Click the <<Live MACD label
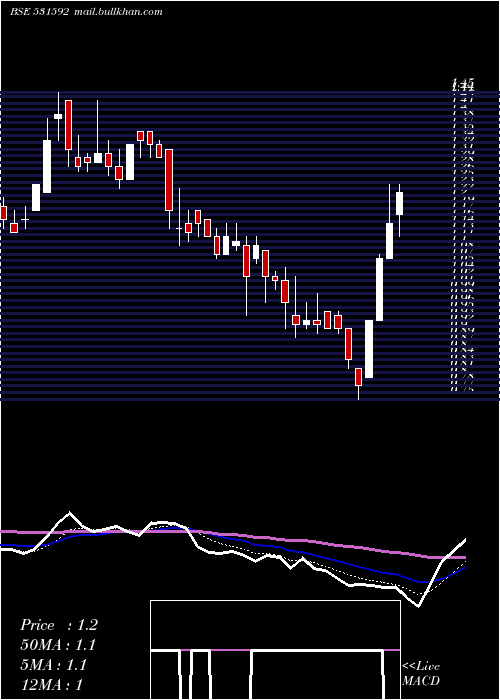This screenshot has width=500, height=700. point(421,674)
